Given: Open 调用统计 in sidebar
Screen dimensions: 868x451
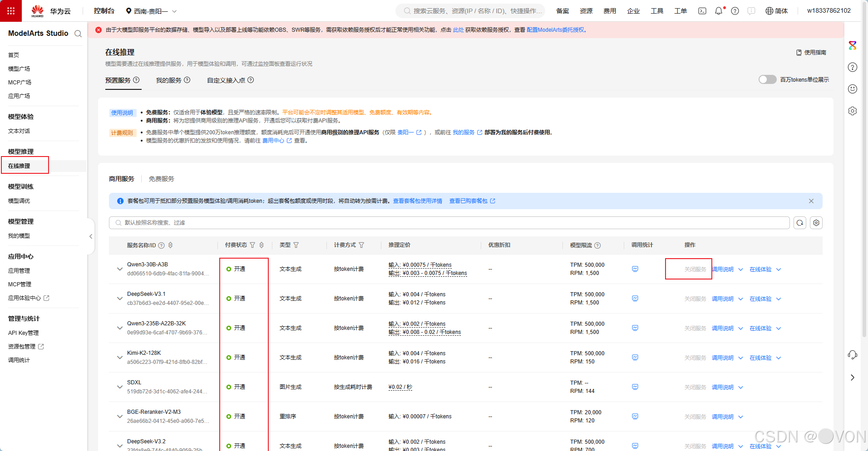Looking at the screenshot, I should (19, 360).
